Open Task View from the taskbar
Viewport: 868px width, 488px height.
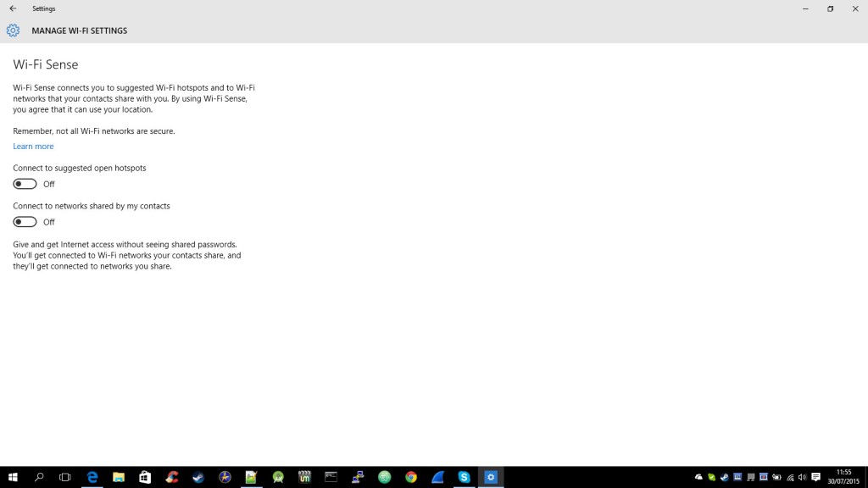coord(65,477)
